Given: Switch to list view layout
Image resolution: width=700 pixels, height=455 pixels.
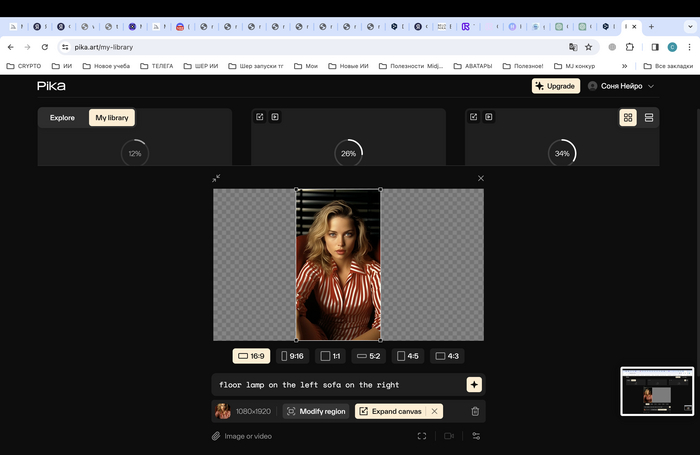Looking at the screenshot, I should tap(649, 118).
